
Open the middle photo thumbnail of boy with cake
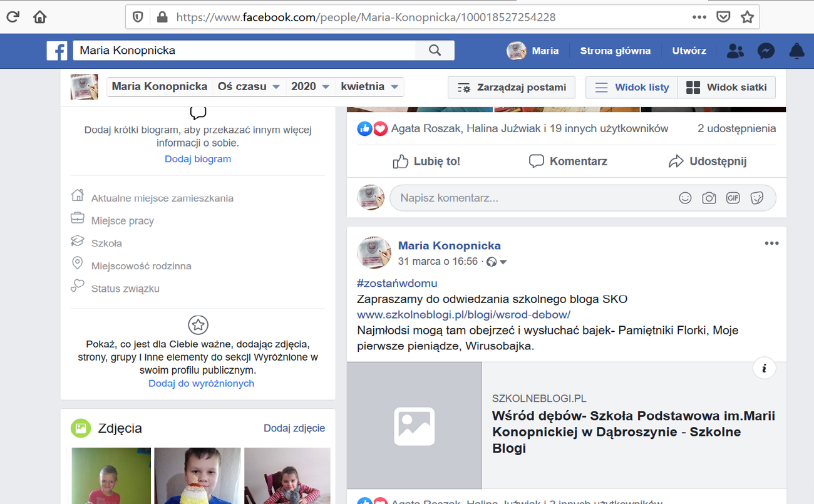(x=197, y=475)
